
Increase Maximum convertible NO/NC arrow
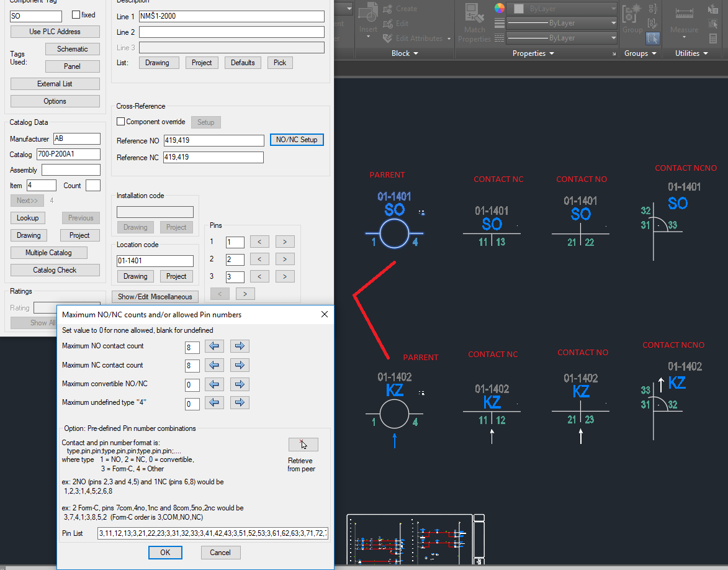point(240,384)
